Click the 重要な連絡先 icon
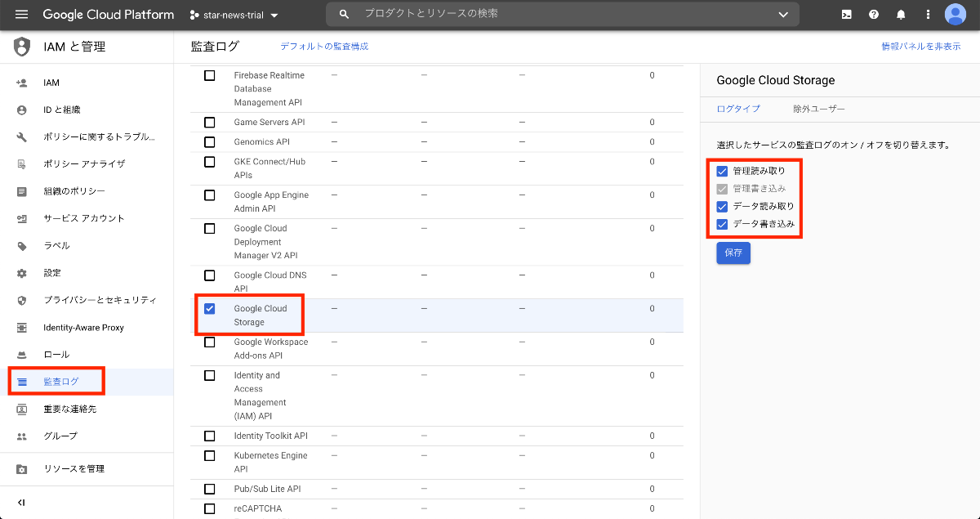Screen dimensions: 980x519 point(22,409)
